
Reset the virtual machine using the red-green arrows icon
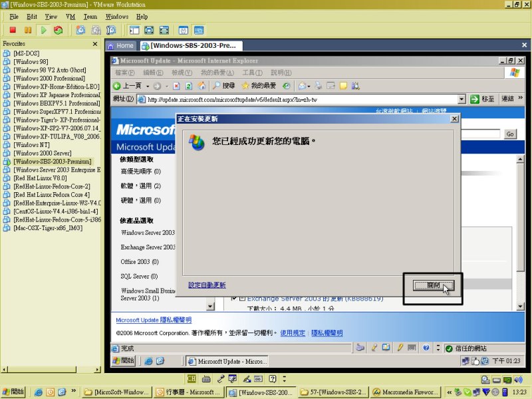coord(59,30)
